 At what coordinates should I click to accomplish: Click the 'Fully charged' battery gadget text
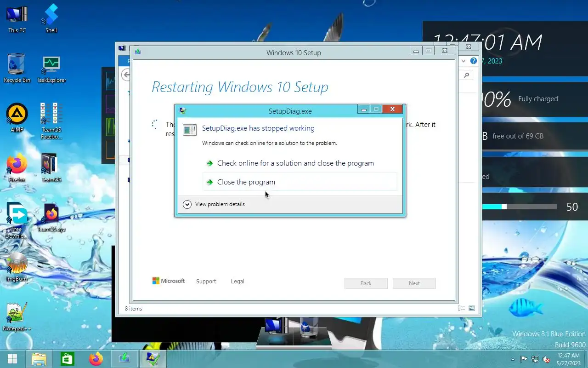pyautogui.click(x=538, y=99)
